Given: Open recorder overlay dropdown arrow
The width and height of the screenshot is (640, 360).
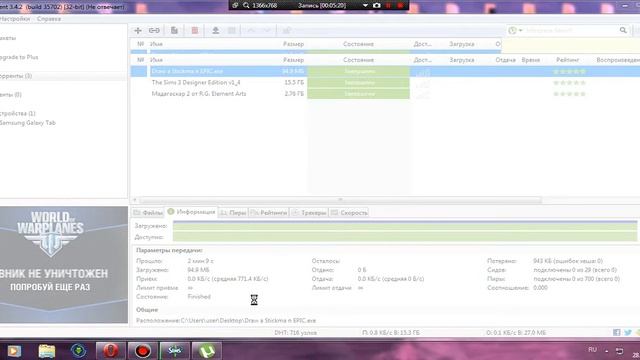Looking at the screenshot, I should click(x=365, y=5).
